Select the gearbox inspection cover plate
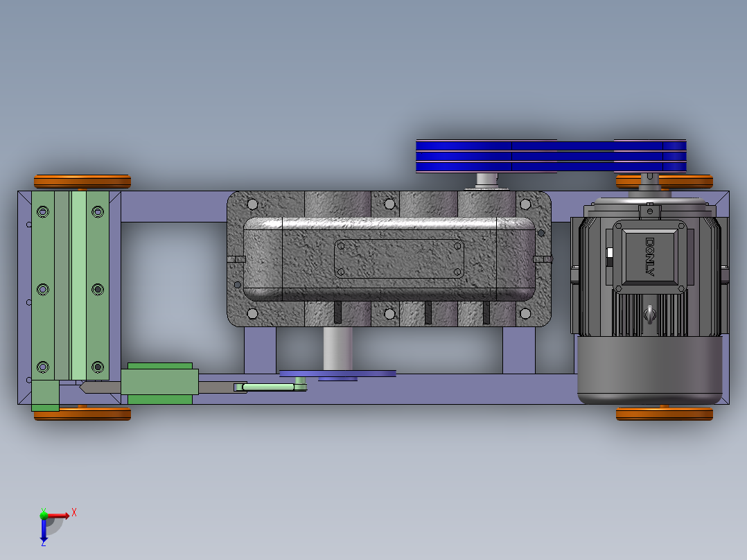This screenshot has width=747, height=560. click(398, 259)
